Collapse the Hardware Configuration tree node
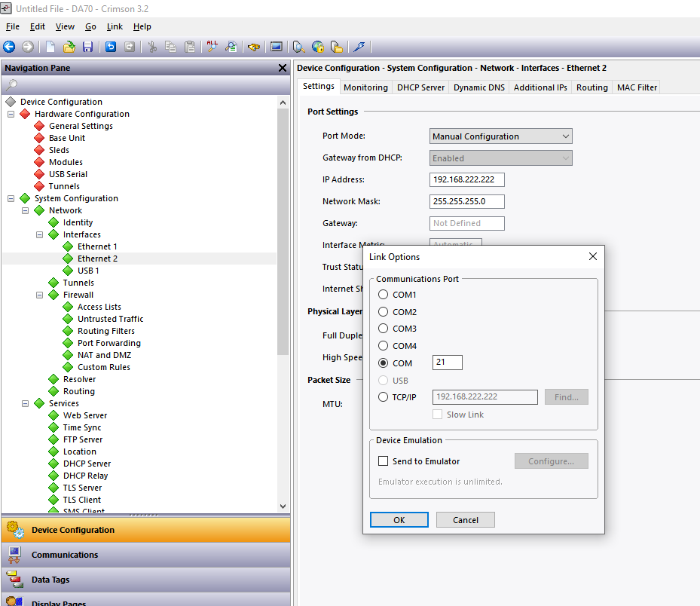 pos(11,114)
